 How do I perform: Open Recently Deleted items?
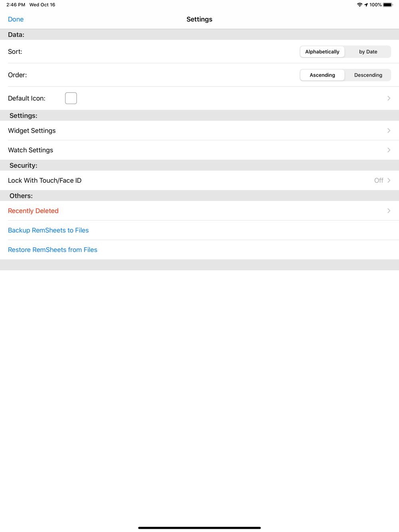click(199, 211)
